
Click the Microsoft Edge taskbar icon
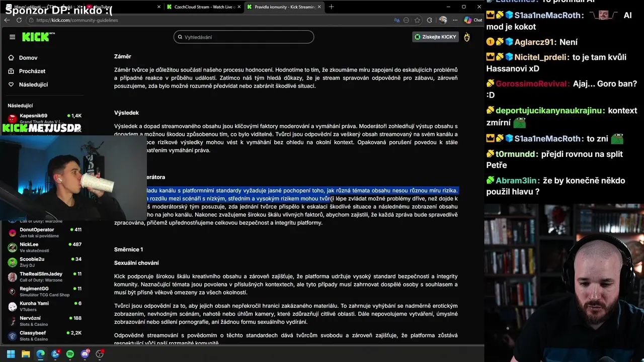tap(40, 354)
